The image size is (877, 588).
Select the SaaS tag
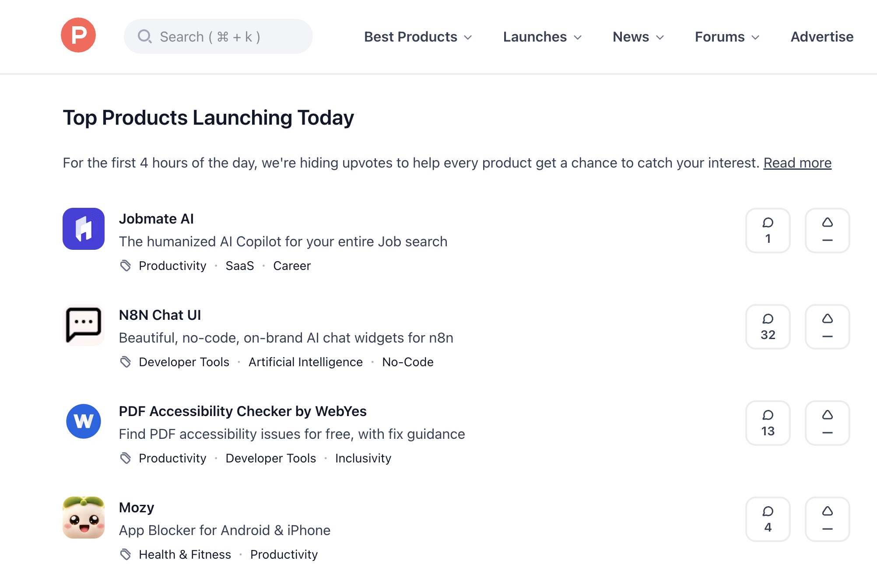pyautogui.click(x=240, y=266)
